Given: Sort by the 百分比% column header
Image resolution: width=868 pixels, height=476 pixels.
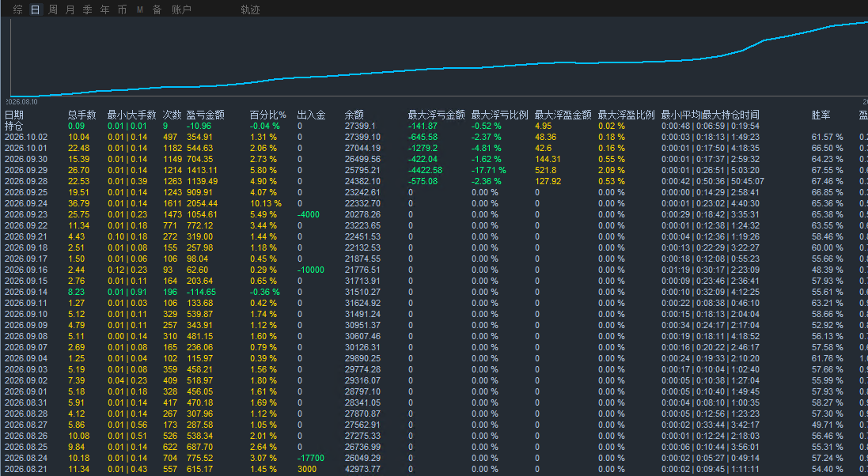Looking at the screenshot, I should (x=268, y=115).
